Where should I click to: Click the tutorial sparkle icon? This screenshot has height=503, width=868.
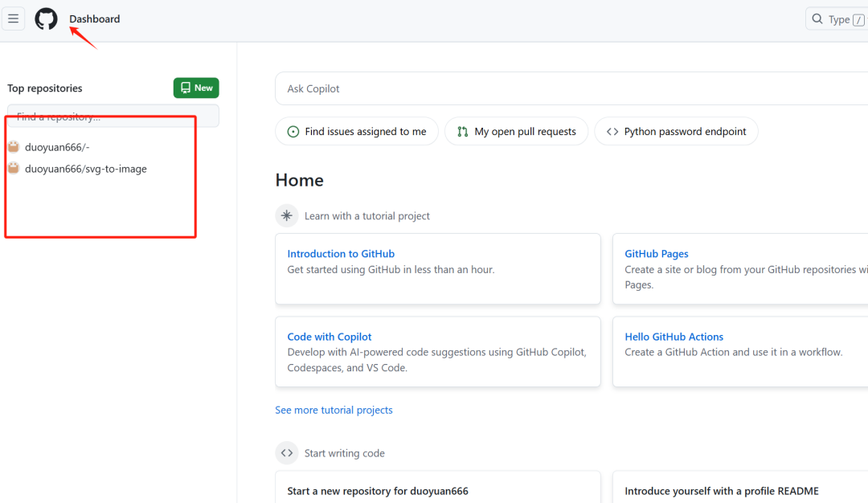click(x=287, y=216)
